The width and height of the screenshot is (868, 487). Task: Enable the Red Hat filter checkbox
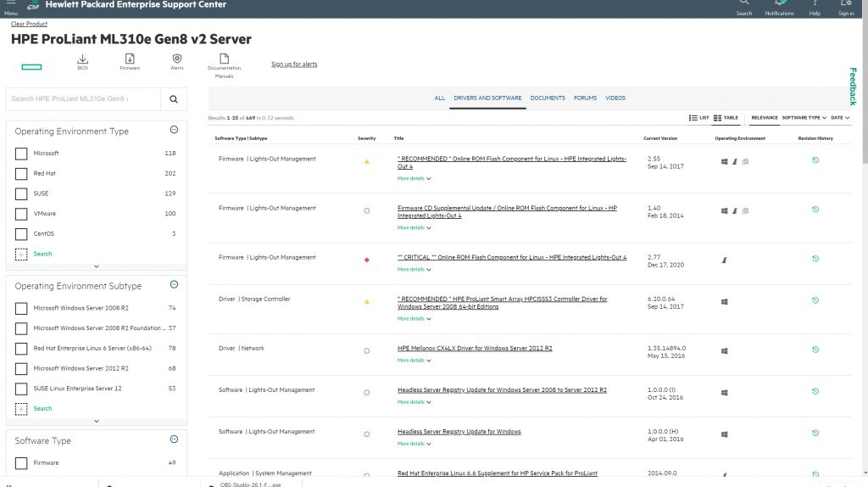22,174
